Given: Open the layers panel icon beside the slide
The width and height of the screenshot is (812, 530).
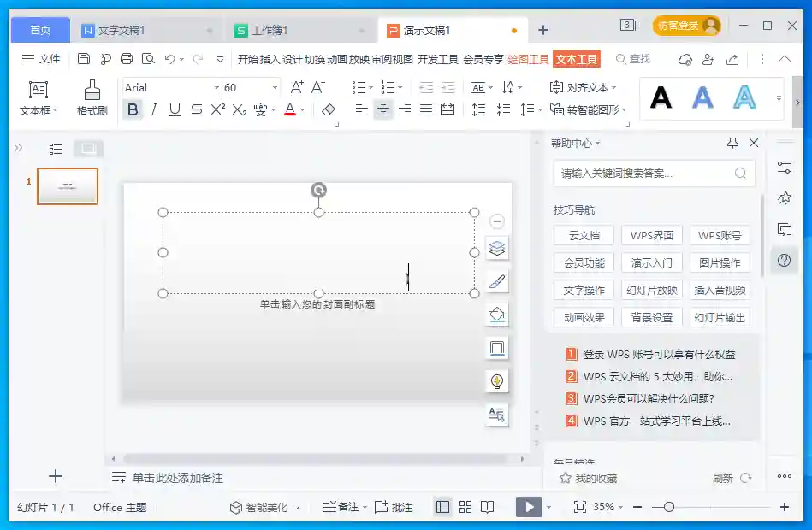Looking at the screenshot, I should [x=496, y=248].
